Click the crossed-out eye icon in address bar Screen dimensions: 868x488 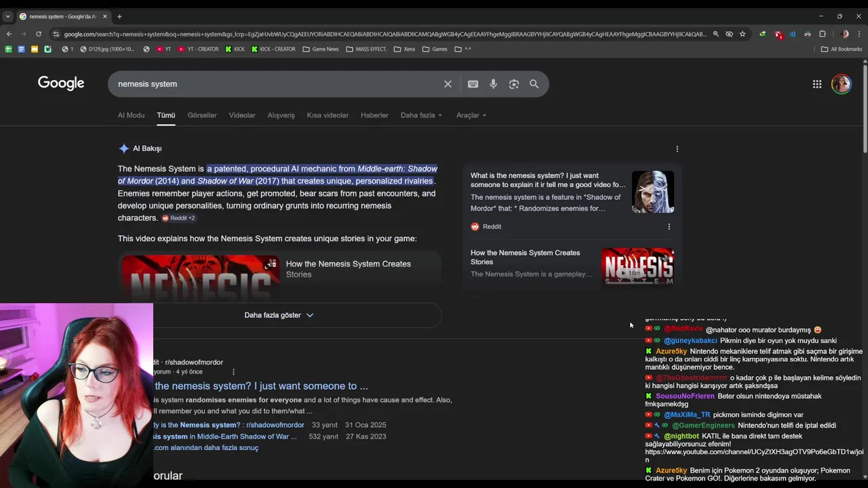[729, 34]
